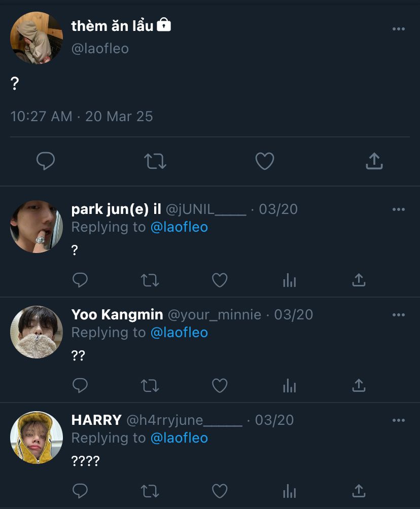This screenshot has width=420, height=509.
Task: Open more options on Yoo Kangmin's reply
Action: click(399, 315)
